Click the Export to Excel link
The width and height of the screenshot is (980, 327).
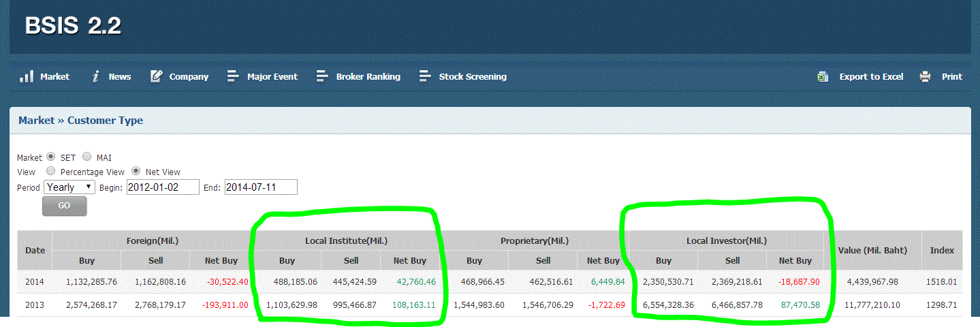[x=871, y=77]
